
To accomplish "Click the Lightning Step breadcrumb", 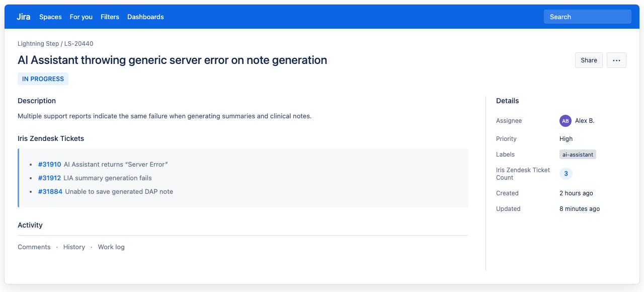I will click(38, 44).
